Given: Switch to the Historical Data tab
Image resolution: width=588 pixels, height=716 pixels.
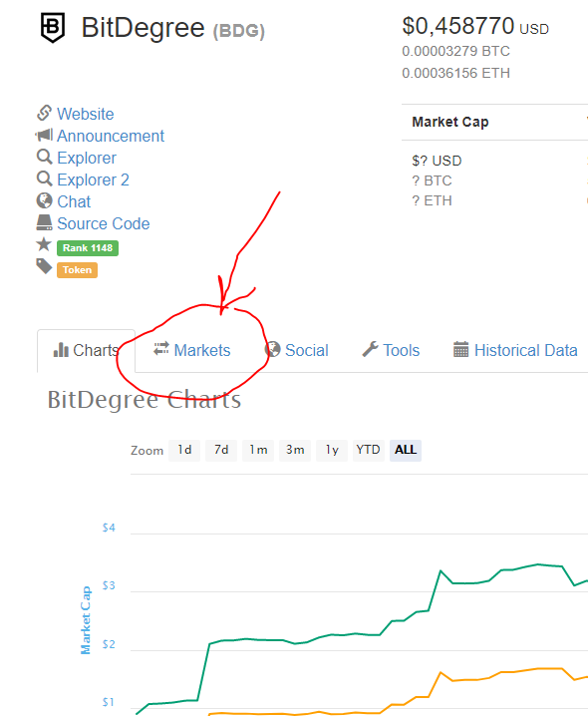Looking at the screenshot, I should 515,350.
